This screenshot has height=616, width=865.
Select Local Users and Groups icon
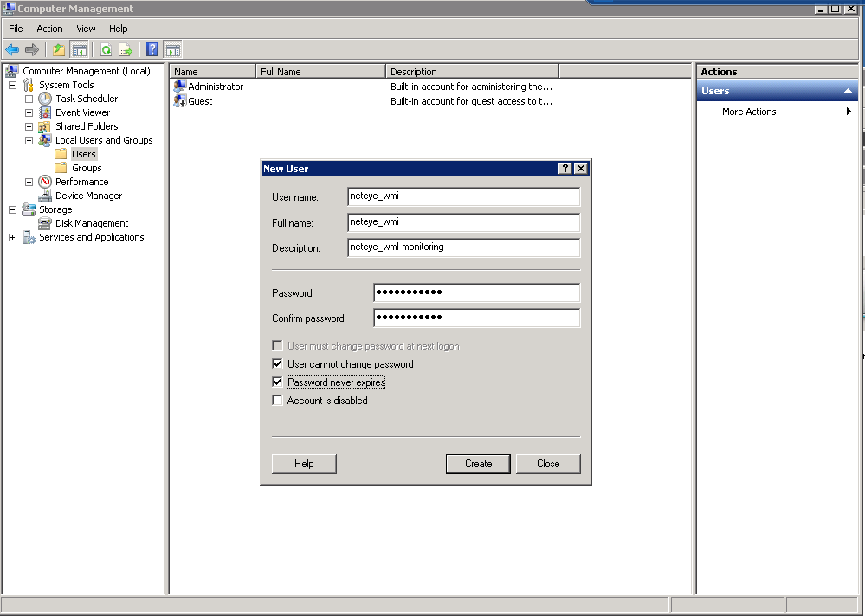pyautogui.click(x=45, y=140)
